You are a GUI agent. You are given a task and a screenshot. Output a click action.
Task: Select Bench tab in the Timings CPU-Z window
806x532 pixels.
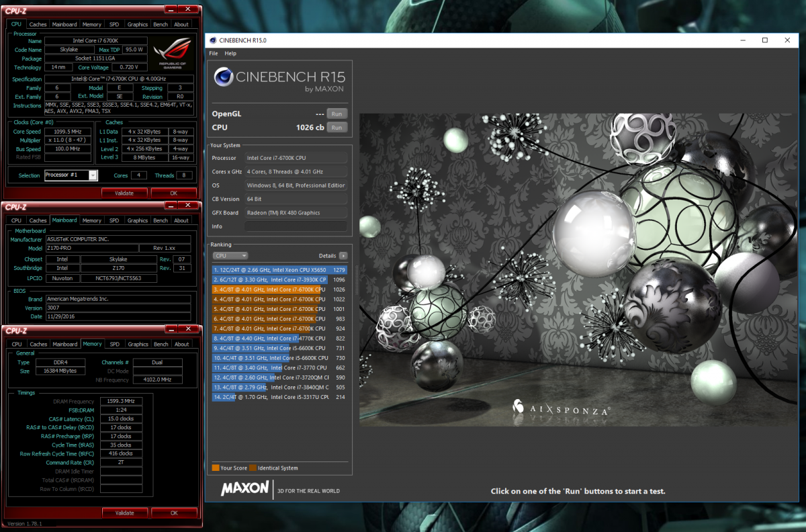point(161,344)
